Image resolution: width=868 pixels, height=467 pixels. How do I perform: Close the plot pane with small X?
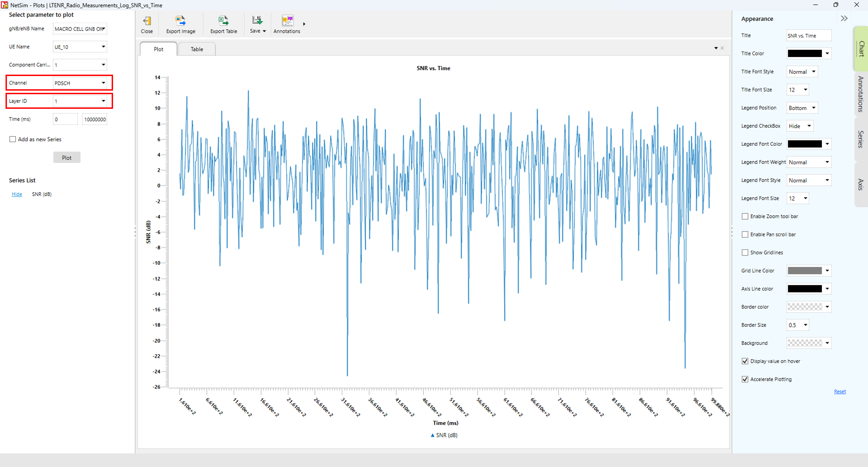tap(722, 48)
